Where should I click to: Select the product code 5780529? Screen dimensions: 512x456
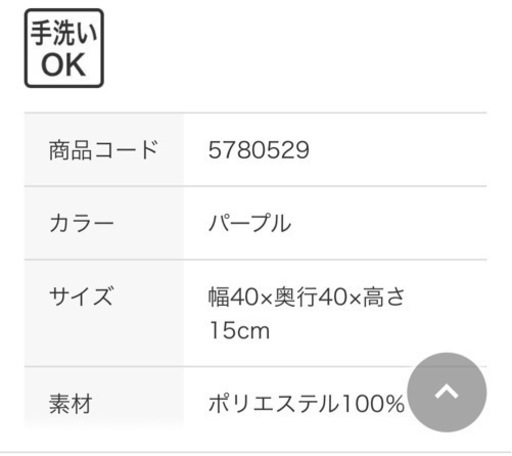259,150
